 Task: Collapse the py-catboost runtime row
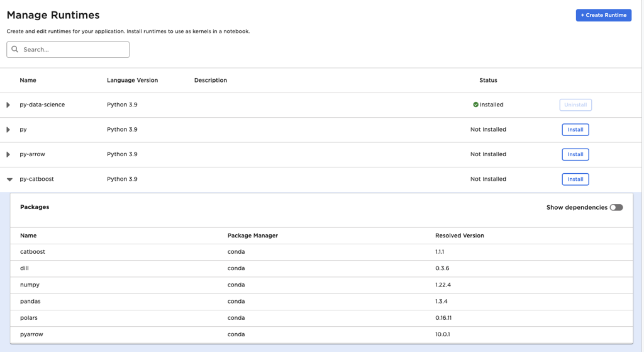[9, 179]
